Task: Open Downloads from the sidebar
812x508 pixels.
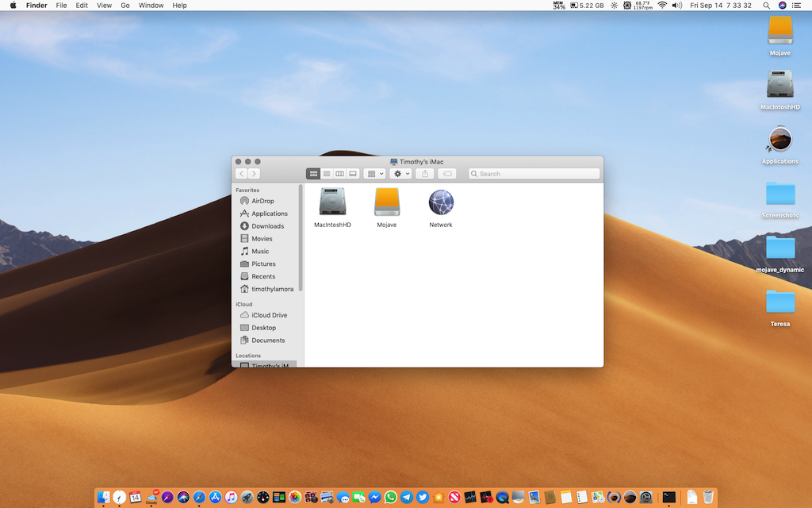Action: point(266,226)
